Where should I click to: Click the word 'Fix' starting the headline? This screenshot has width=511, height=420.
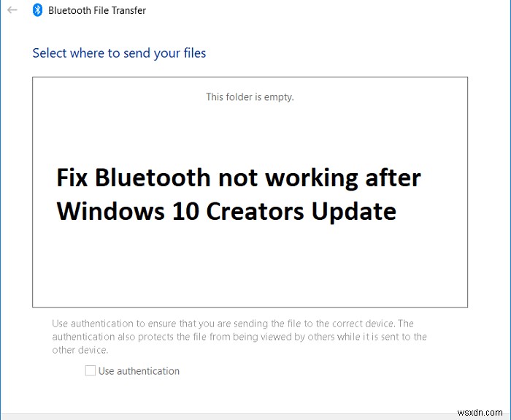point(72,178)
